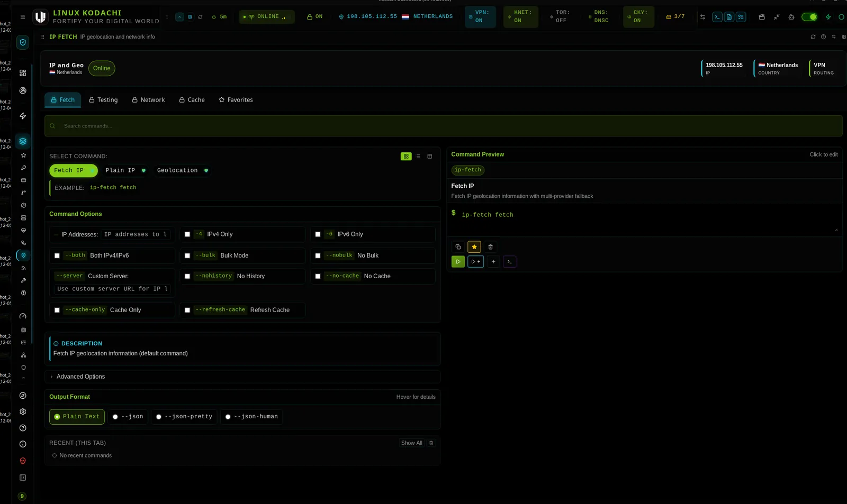847x504 pixels.
Task: Open the Fetch tab
Action: (x=62, y=100)
